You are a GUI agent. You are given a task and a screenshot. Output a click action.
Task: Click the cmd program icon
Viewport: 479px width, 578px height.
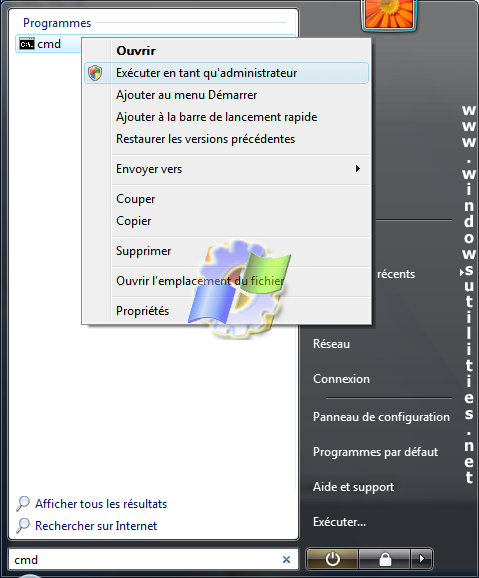[x=27, y=44]
